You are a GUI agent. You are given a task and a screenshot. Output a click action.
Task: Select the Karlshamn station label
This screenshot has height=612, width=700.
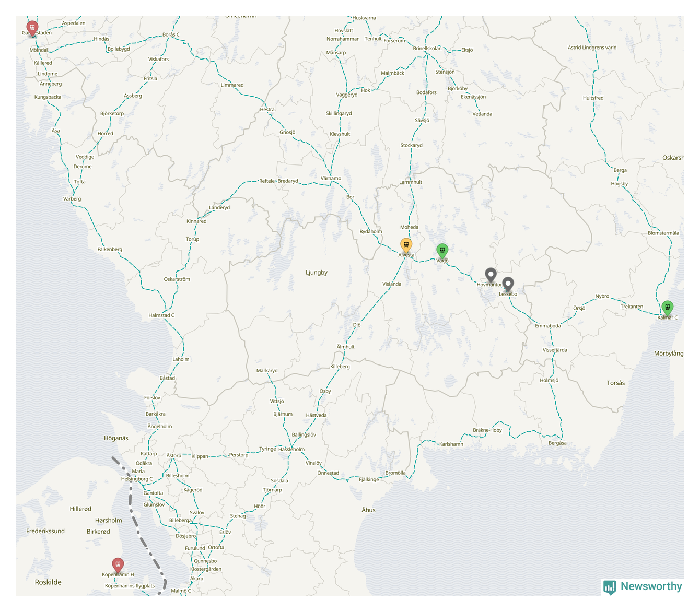pyautogui.click(x=451, y=444)
